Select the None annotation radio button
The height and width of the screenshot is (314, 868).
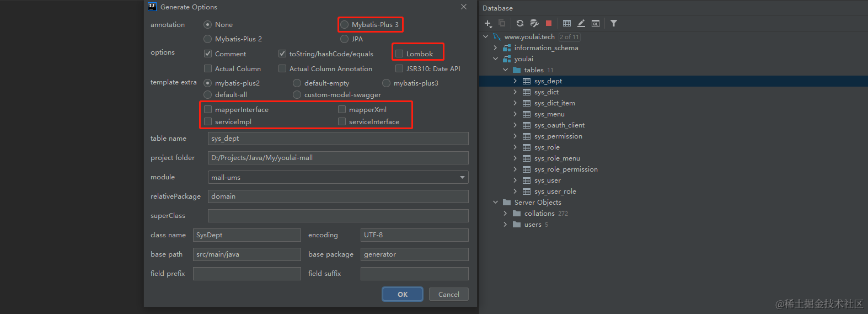pyautogui.click(x=208, y=25)
